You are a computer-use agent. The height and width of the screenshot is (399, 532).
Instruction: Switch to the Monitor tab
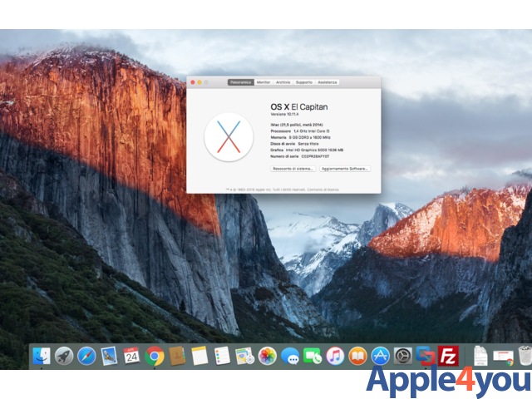tap(264, 82)
